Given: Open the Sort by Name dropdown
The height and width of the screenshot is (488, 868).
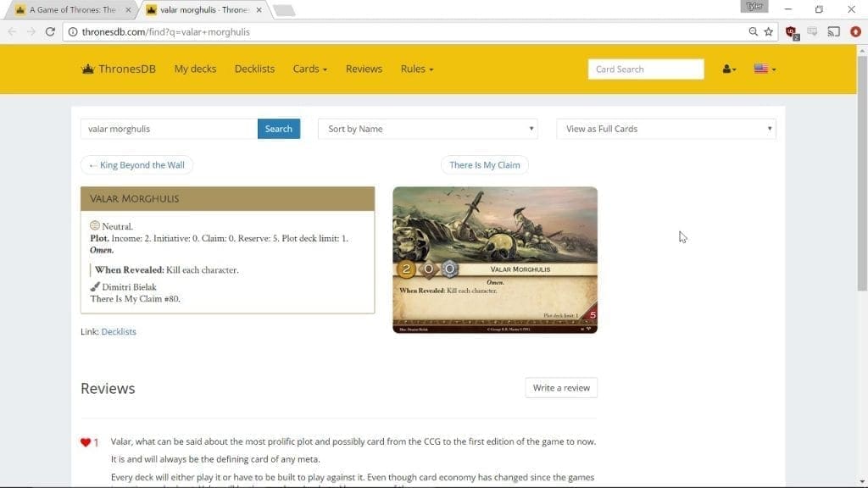Looking at the screenshot, I should 428,129.
